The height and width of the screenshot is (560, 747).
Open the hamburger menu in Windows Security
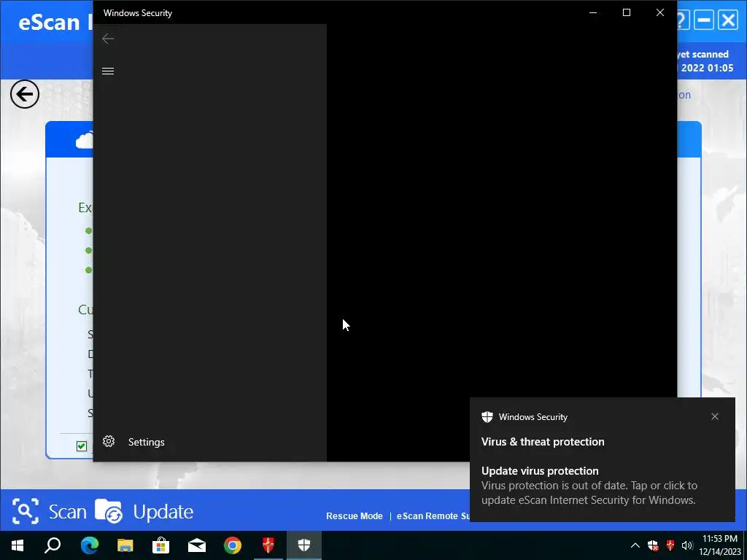pyautogui.click(x=108, y=71)
